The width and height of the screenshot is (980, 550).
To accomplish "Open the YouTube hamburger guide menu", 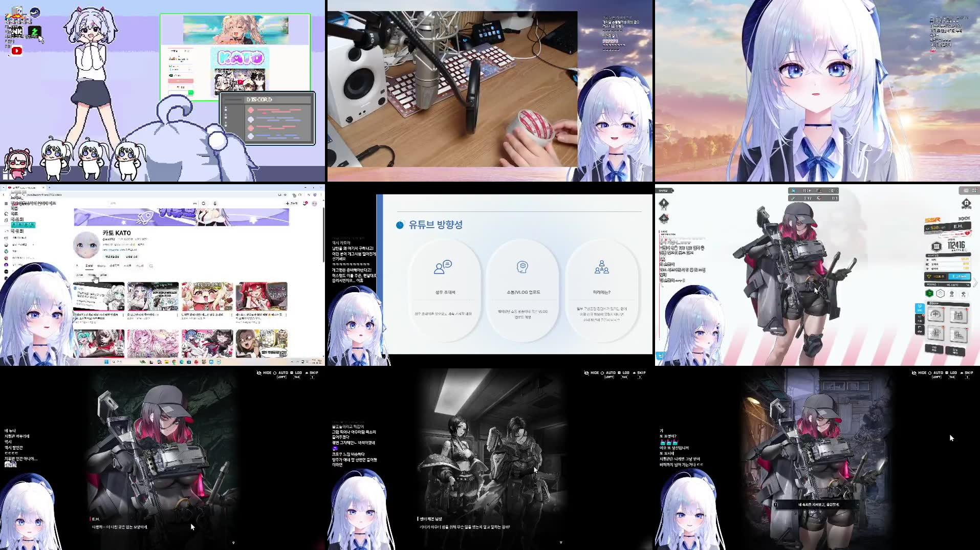I will 6,203.
